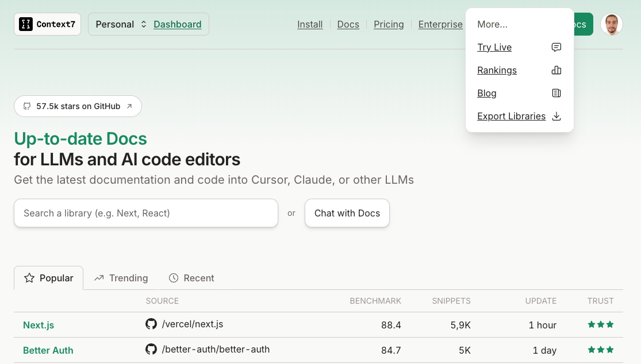Click the partially hidden green docs button
This screenshot has height=364, width=641.
[x=584, y=25]
